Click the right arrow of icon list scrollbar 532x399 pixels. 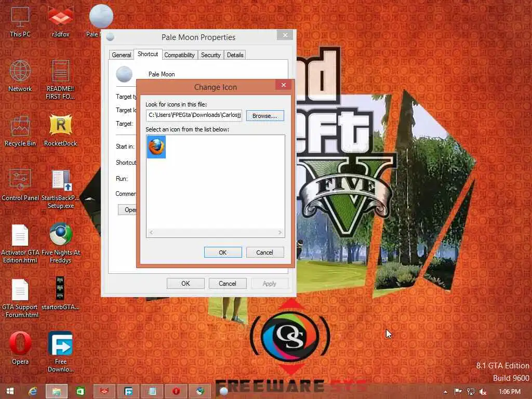[280, 232]
